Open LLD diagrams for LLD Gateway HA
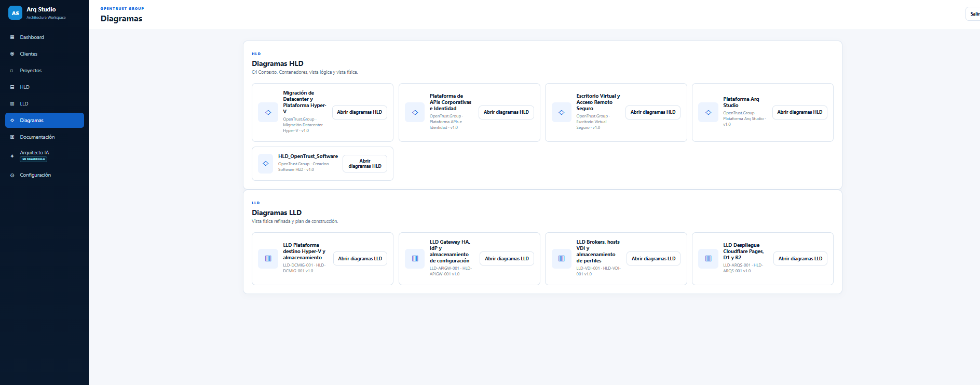 tap(507, 259)
